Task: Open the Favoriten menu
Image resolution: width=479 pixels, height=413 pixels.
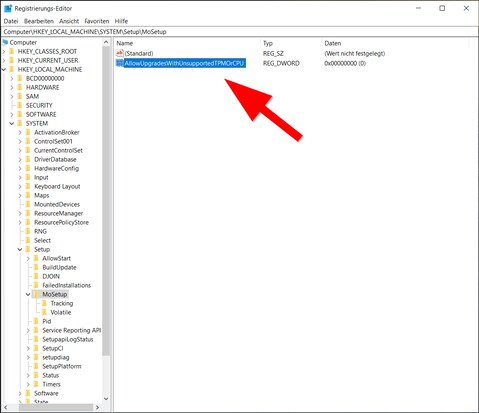Action: tap(97, 21)
